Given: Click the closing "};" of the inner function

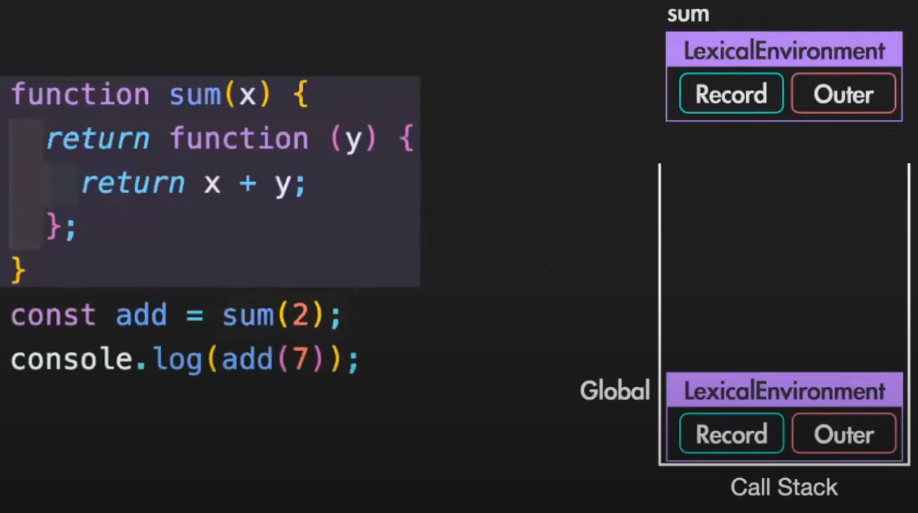Looking at the screenshot, I should pos(61,227).
